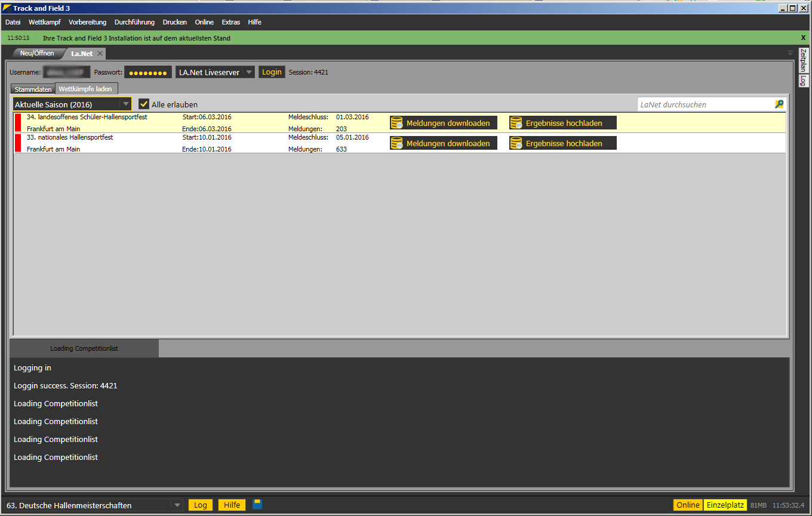Image resolution: width=812 pixels, height=516 pixels.
Task: Click into the LaNet durchsuchen search field
Action: pyautogui.click(x=705, y=104)
